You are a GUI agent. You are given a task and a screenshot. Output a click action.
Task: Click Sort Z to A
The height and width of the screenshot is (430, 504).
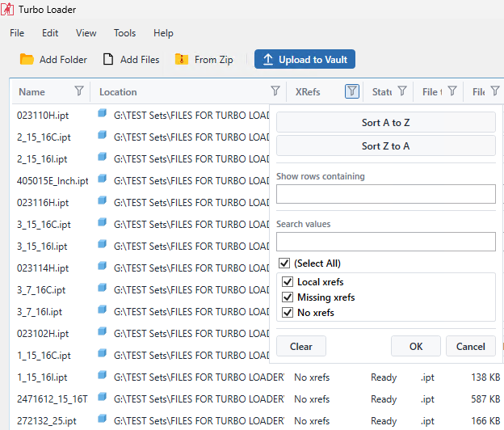[x=386, y=146]
